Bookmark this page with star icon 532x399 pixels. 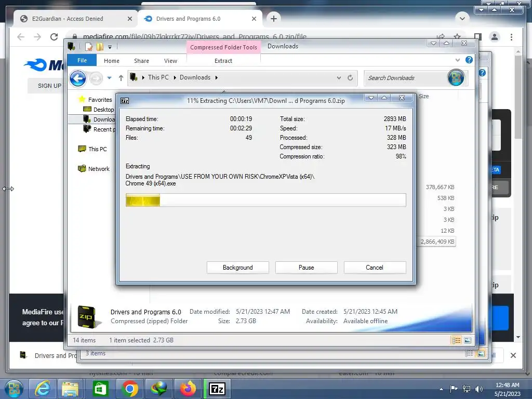(457, 36)
